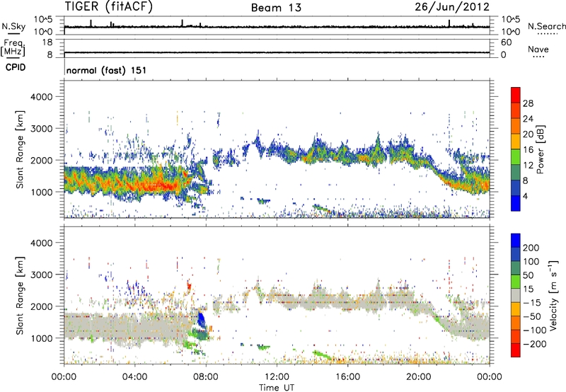
Task: Click the '20:00' time tick label
Action: 419,377
